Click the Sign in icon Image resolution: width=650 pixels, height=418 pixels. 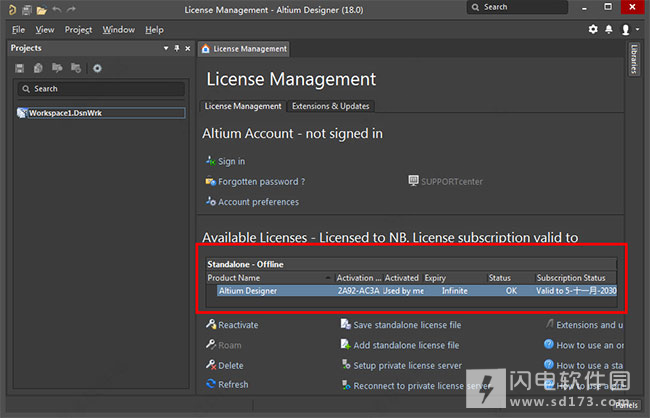pos(211,160)
